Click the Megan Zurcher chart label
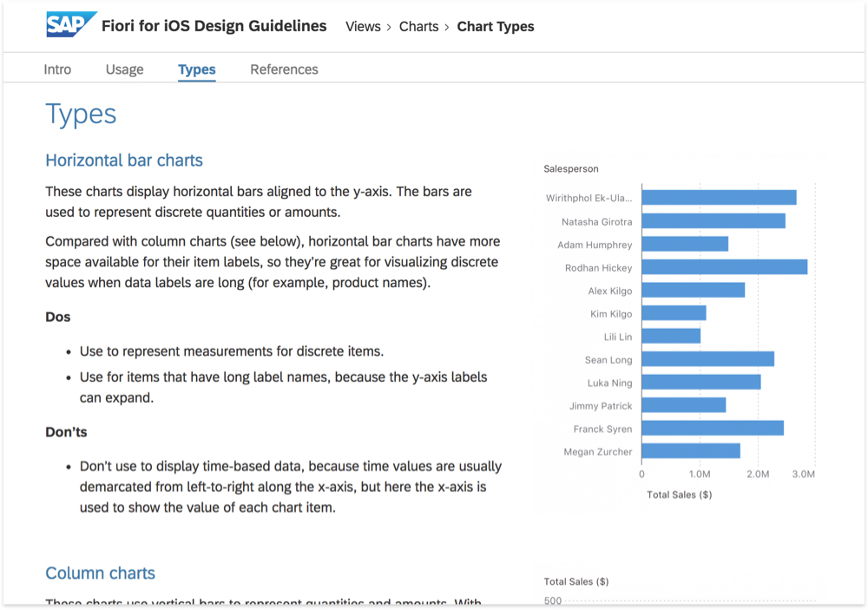Image resolution: width=868 pixels, height=610 pixels. tap(598, 452)
